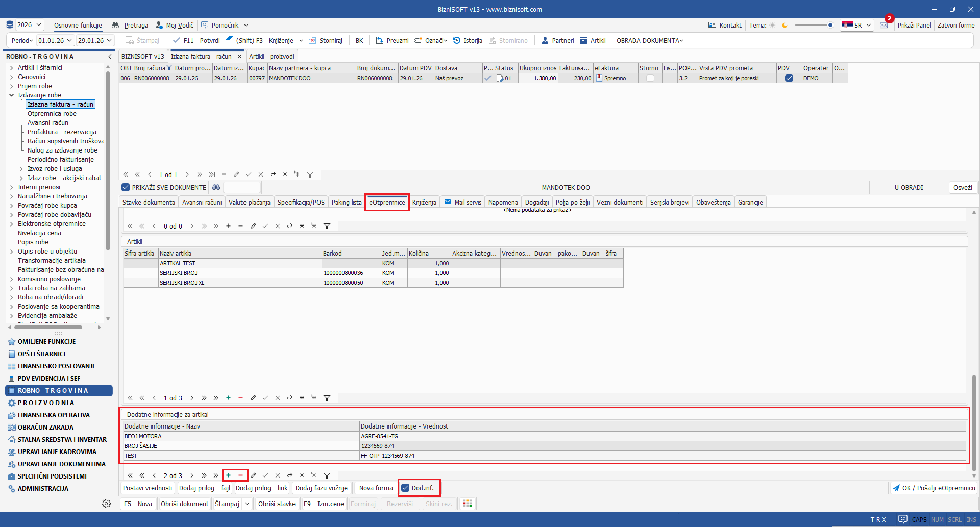
Task: Click the colored grid icon in bottom toolbar
Action: click(467, 504)
